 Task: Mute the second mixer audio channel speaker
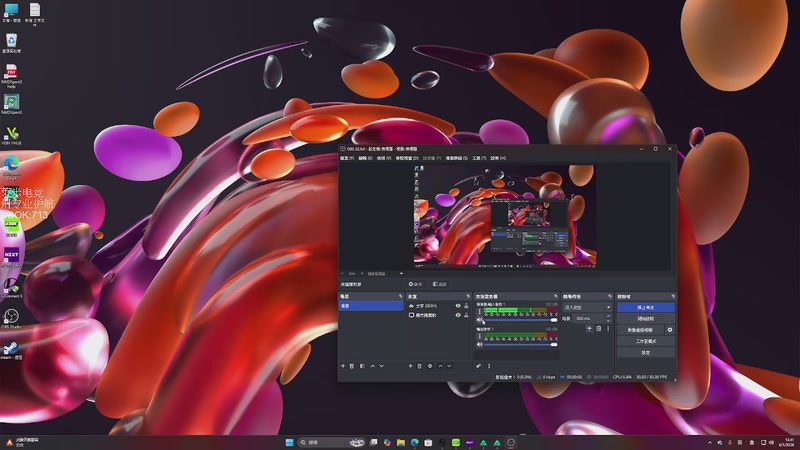click(480, 345)
